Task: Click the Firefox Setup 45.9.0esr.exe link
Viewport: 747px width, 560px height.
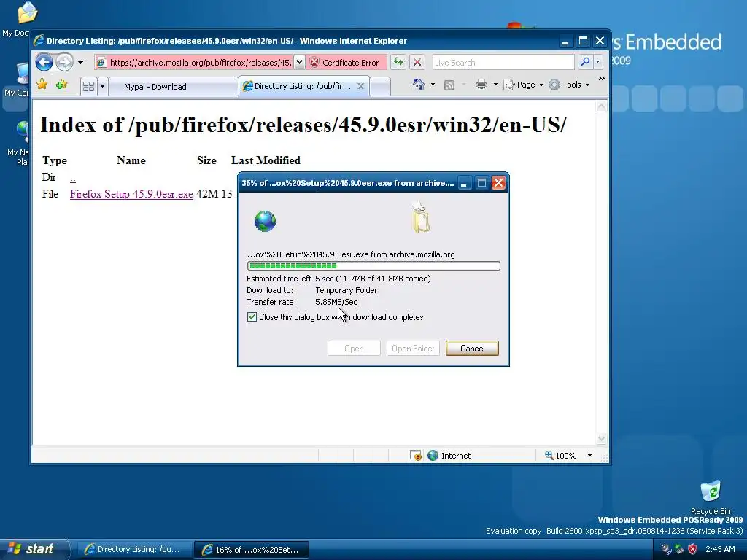Action: coord(131,194)
